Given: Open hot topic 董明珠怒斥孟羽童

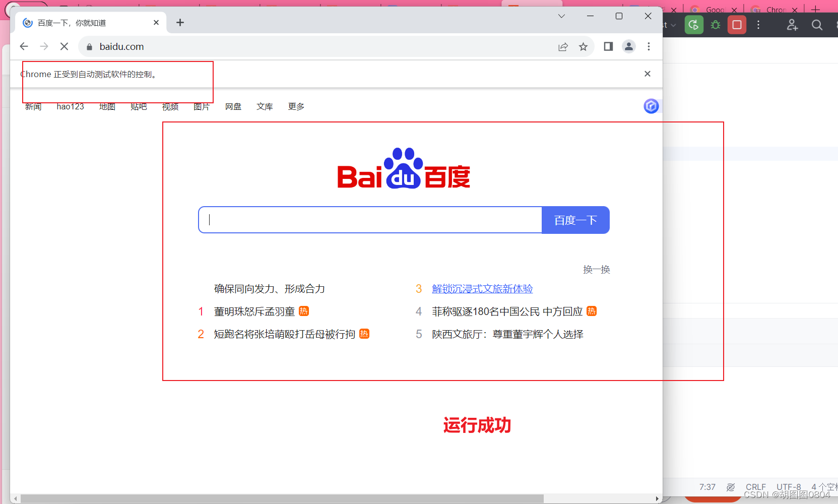Looking at the screenshot, I should click(254, 311).
